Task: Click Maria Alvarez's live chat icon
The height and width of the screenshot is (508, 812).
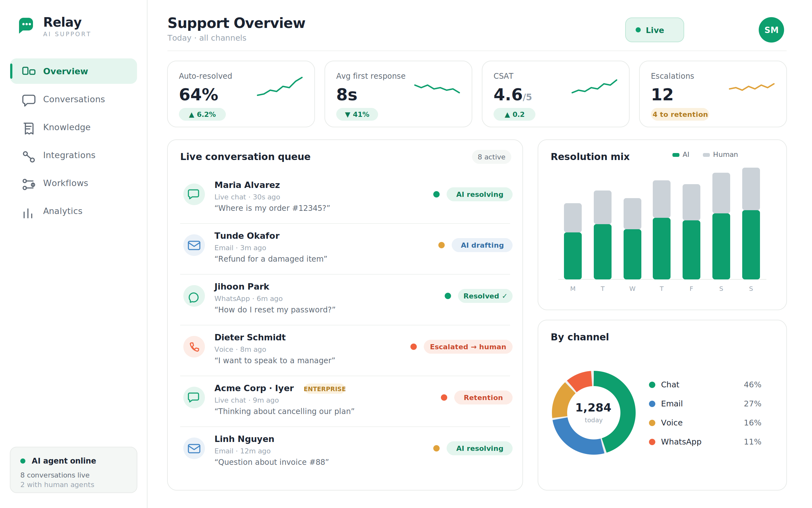Action: [x=194, y=194]
